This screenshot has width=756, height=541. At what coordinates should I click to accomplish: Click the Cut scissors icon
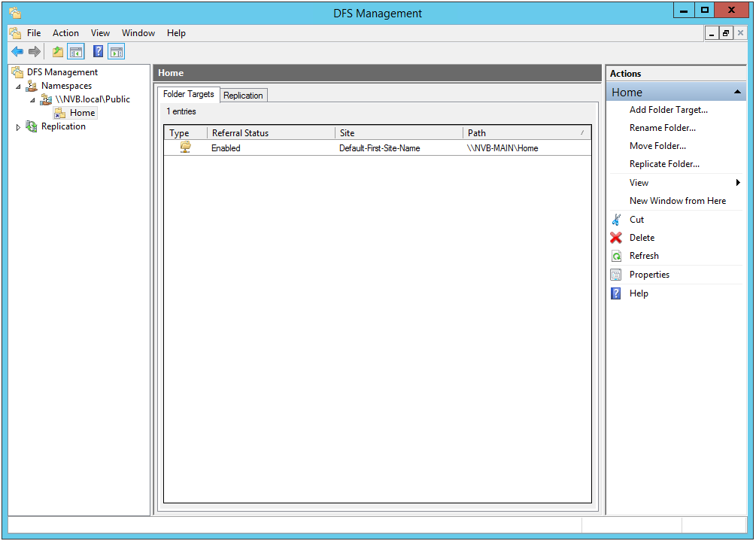616,220
